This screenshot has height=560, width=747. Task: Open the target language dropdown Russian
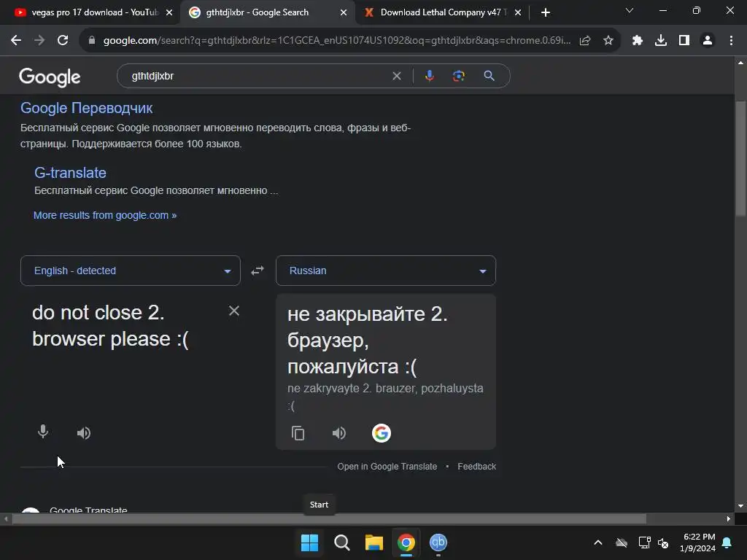[x=386, y=271]
